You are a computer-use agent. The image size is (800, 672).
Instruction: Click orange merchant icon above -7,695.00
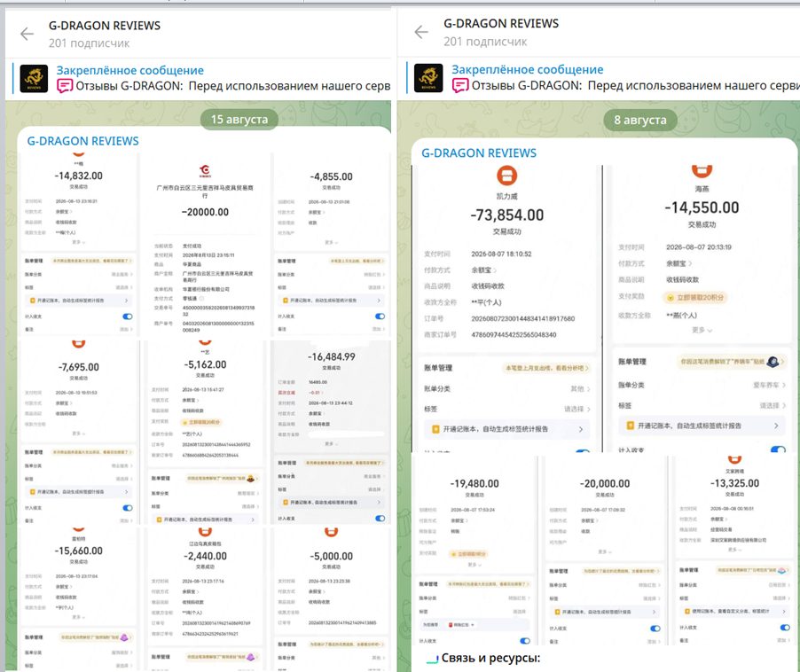click(79, 344)
